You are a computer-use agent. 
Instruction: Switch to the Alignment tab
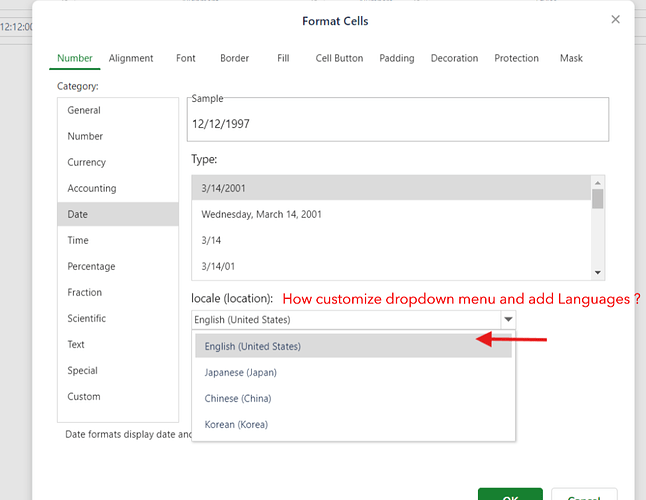pyautogui.click(x=131, y=58)
